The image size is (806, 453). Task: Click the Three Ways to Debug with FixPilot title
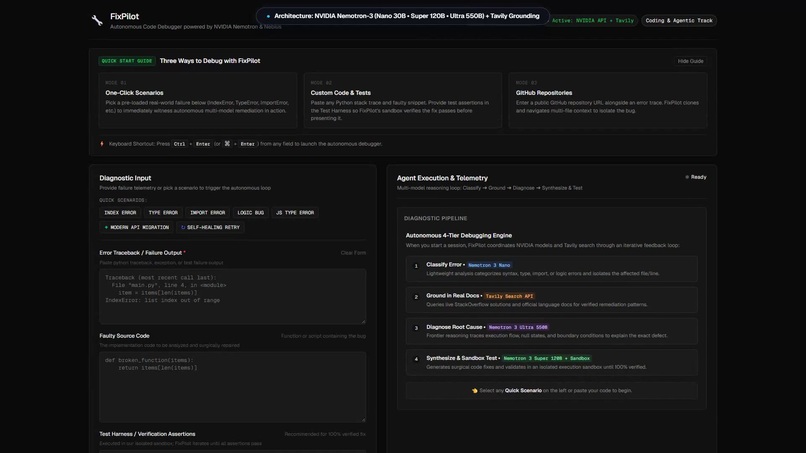click(x=210, y=61)
